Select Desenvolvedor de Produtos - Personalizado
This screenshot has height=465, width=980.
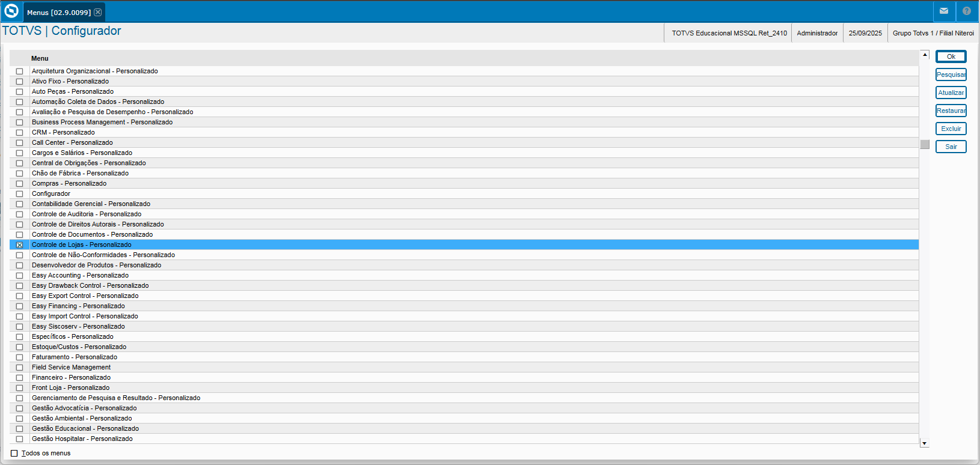(x=464, y=265)
